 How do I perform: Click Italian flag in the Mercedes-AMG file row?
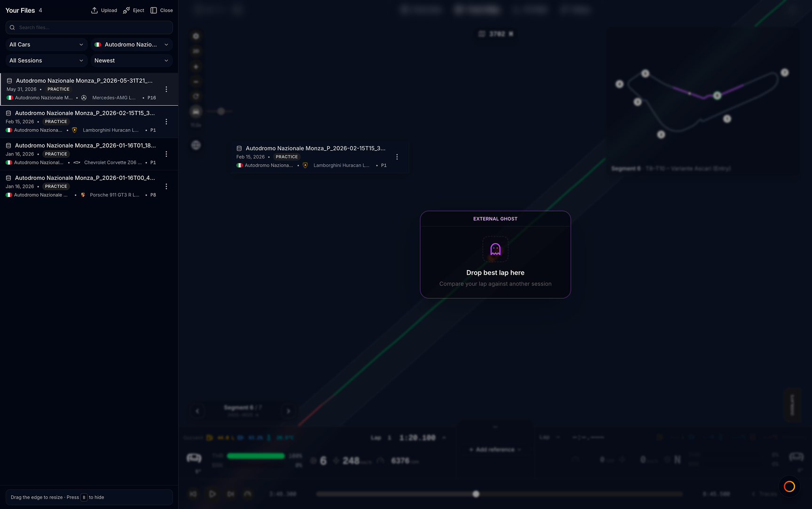pos(10,98)
